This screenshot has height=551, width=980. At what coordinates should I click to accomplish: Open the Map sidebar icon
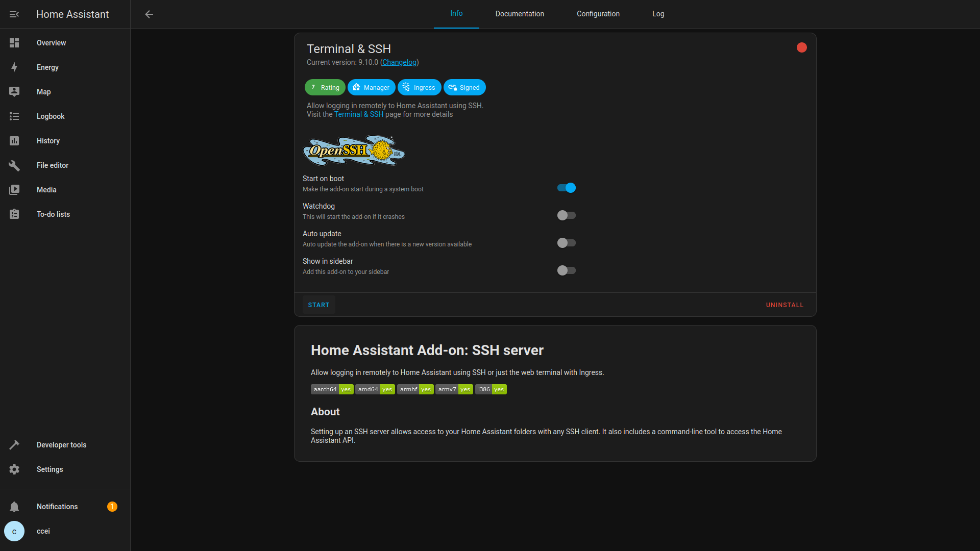[14, 92]
